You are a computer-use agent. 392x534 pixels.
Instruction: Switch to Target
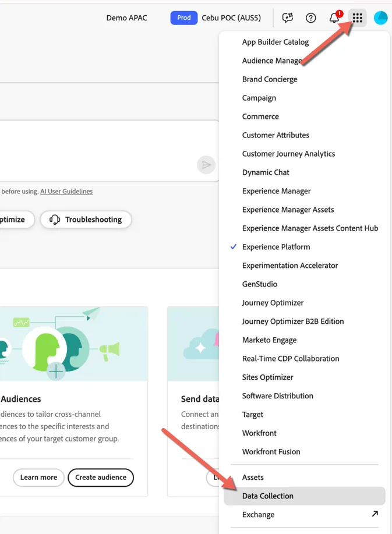253,415
